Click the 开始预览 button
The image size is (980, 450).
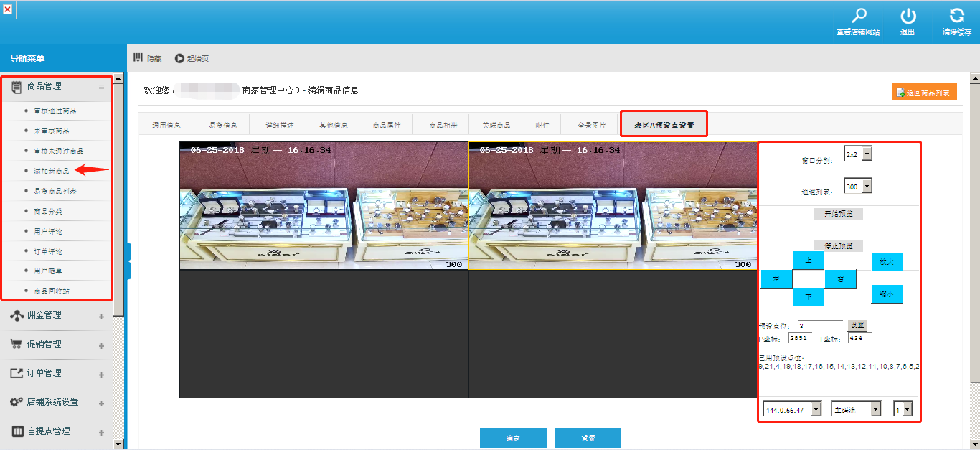(x=838, y=214)
